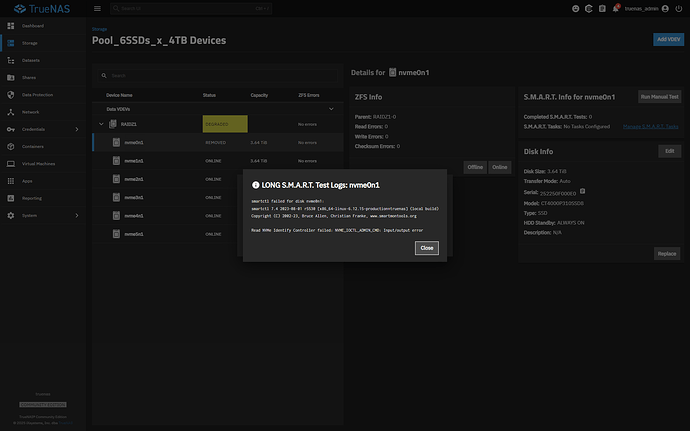Click the TrueNAS logo
Viewport: 690px width, 431px height.
click(42, 8)
